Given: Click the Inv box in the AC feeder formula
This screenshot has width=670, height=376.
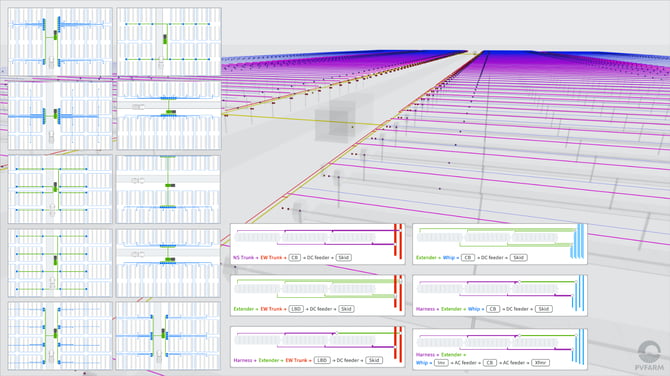Looking at the screenshot, I should click(x=441, y=363).
